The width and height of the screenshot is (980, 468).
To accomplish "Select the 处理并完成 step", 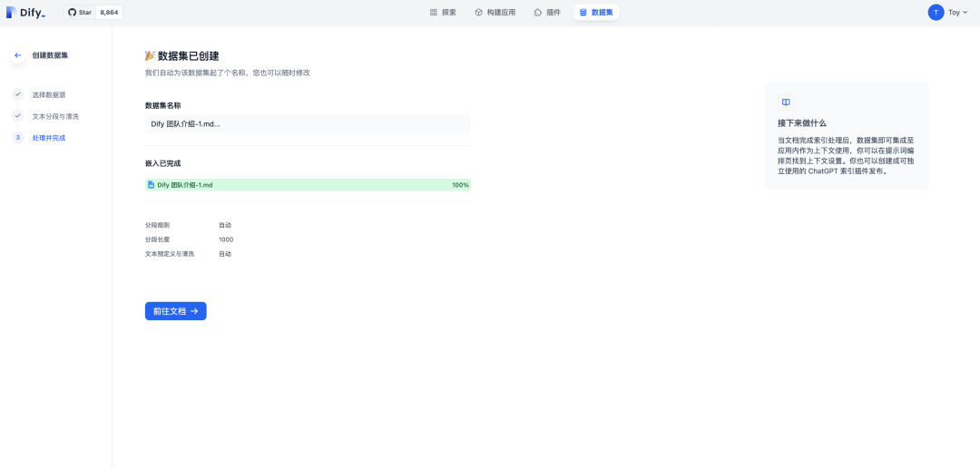I will click(x=49, y=138).
